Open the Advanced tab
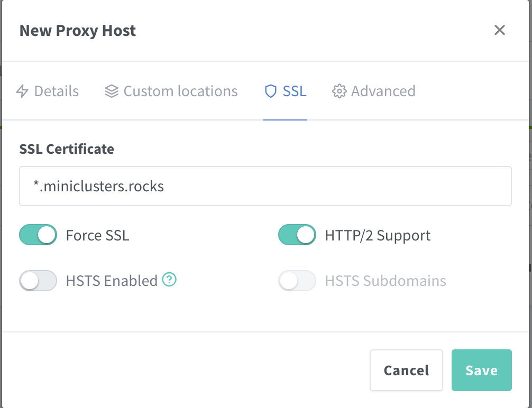The width and height of the screenshot is (532, 408). [373, 91]
